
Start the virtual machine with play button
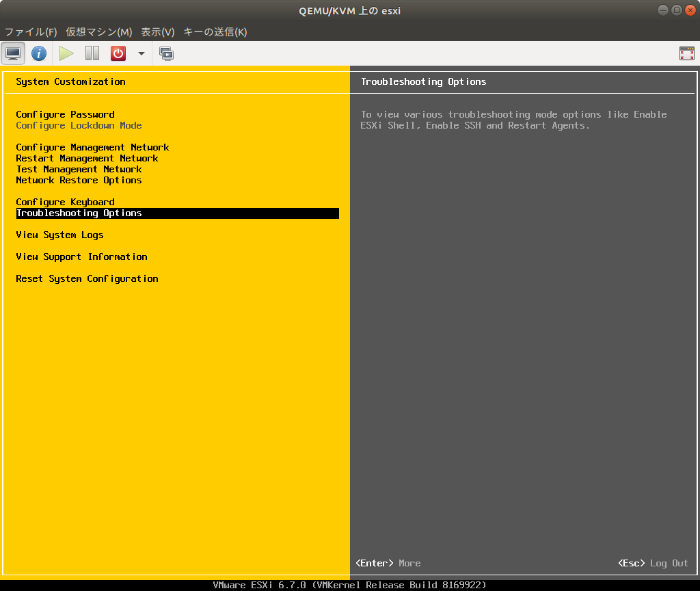pyautogui.click(x=66, y=53)
